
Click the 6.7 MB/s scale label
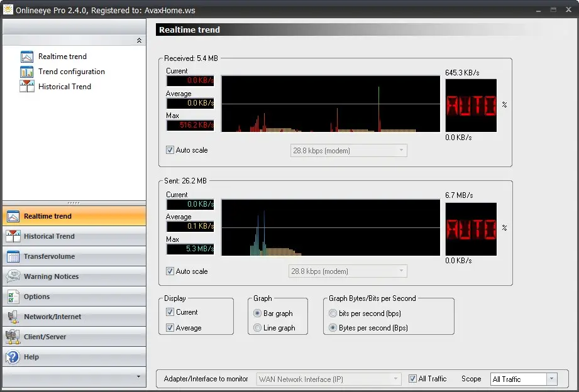(x=459, y=195)
